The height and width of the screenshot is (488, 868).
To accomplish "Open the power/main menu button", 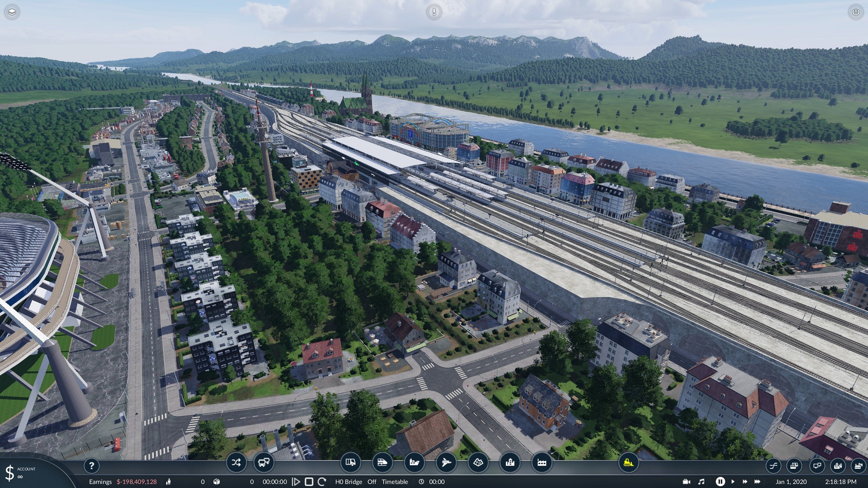I will [x=856, y=12].
